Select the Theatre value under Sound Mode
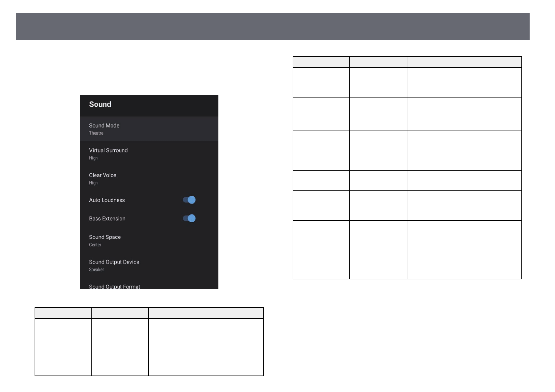 click(x=96, y=133)
